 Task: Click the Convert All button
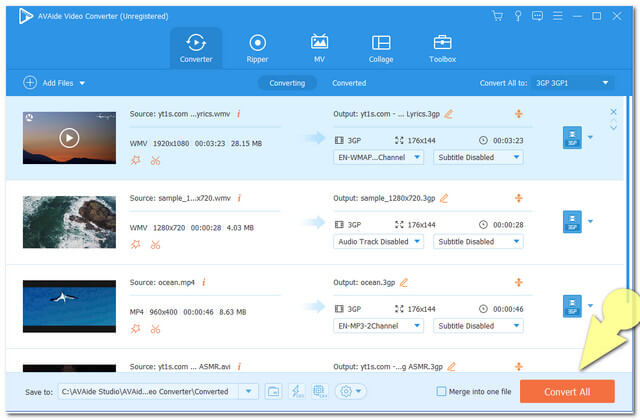click(567, 391)
